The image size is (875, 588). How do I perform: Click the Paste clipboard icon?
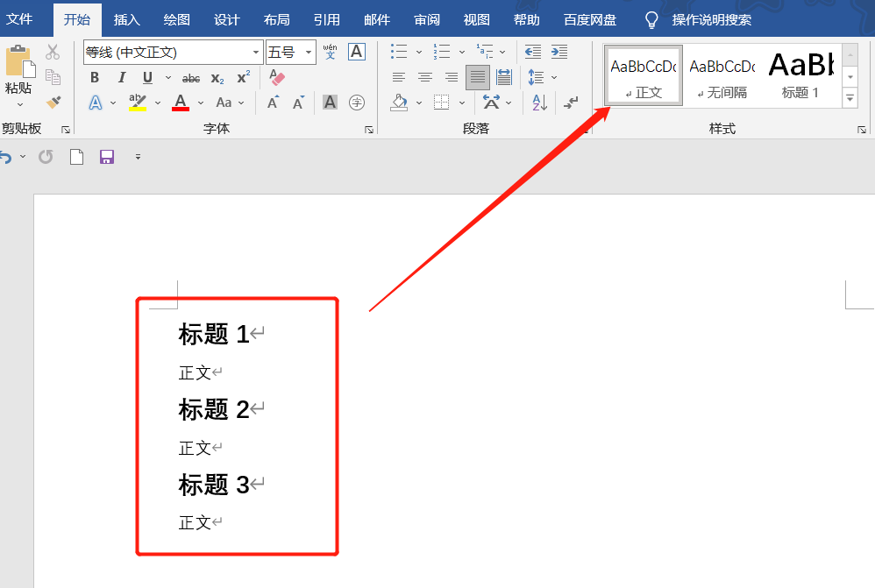[20, 62]
